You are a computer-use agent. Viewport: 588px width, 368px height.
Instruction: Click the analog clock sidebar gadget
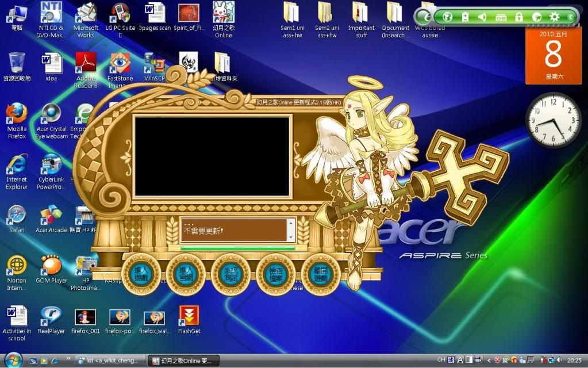[x=553, y=120]
